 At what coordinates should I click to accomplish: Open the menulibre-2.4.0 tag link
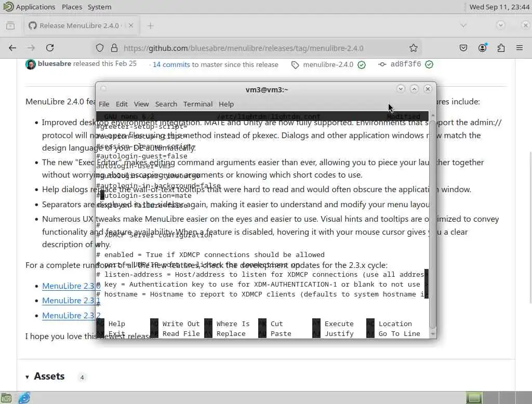328,64
